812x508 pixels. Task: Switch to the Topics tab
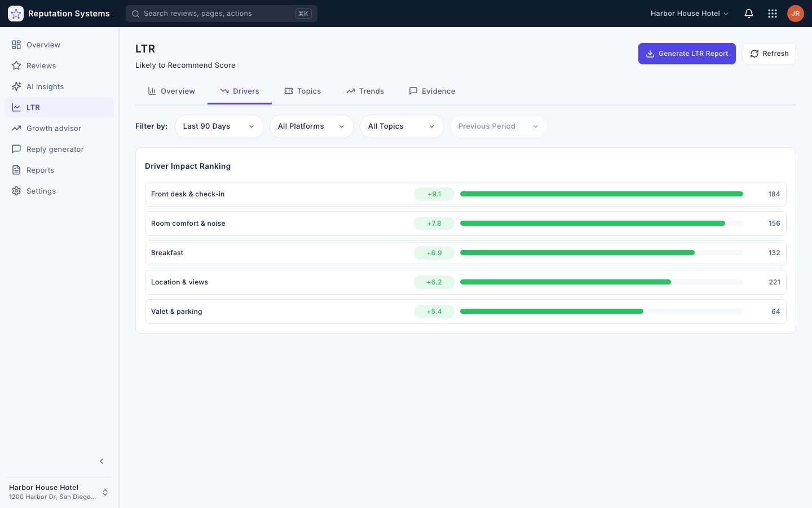click(303, 91)
